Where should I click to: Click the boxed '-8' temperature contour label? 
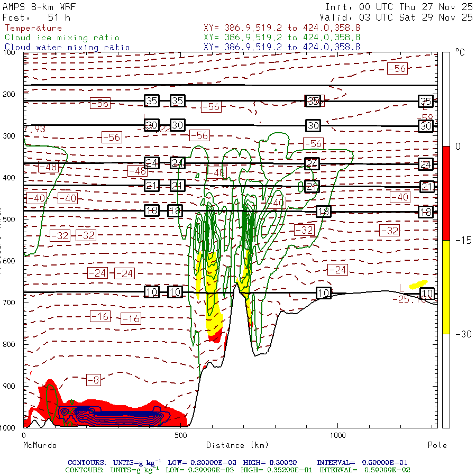pos(94,380)
